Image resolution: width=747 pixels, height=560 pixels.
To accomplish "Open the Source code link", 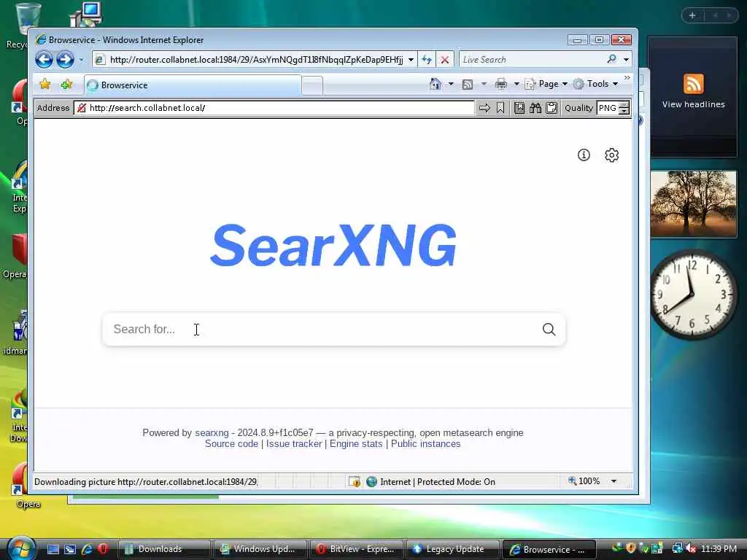I will [x=231, y=444].
